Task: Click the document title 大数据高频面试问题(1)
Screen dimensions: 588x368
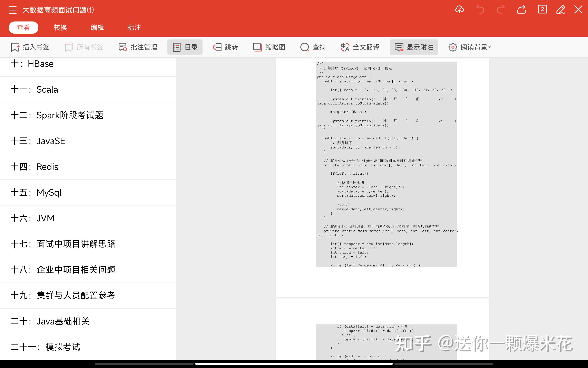Action: point(58,10)
